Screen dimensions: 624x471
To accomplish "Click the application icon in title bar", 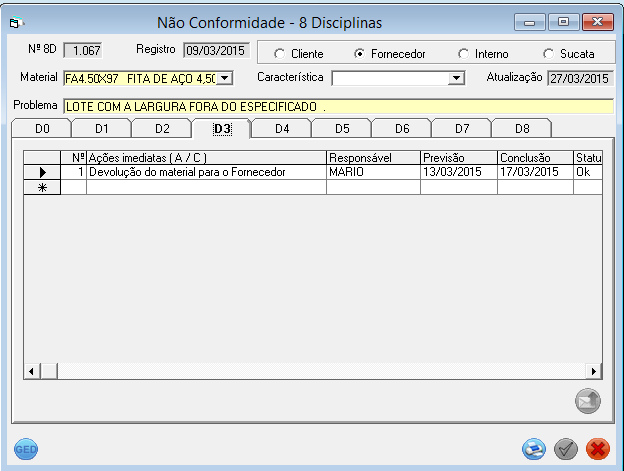I will [x=17, y=22].
